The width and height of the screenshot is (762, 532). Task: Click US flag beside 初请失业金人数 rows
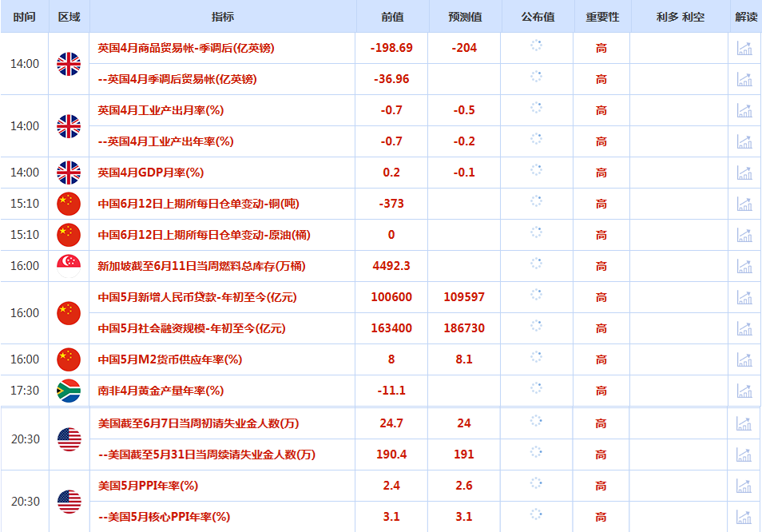pos(69,439)
